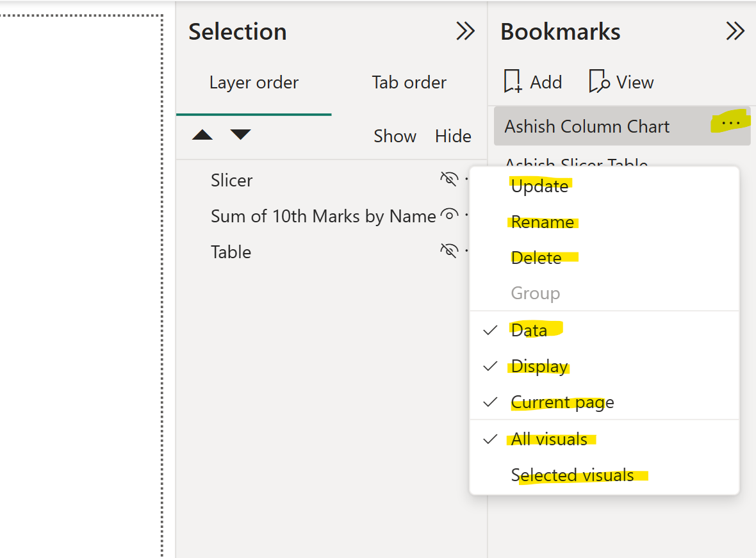Collapse the Bookmarks pane
The width and height of the screenshot is (756, 558).
(735, 31)
